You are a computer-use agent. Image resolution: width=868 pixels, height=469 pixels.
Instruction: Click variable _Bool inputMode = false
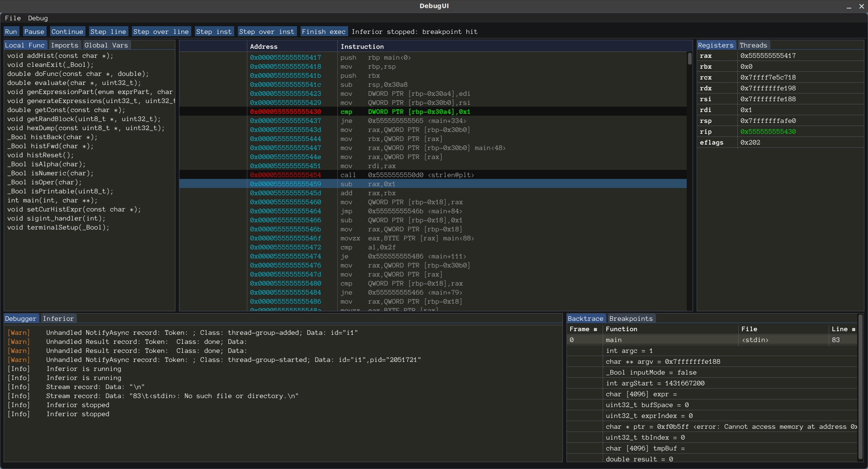pos(651,372)
